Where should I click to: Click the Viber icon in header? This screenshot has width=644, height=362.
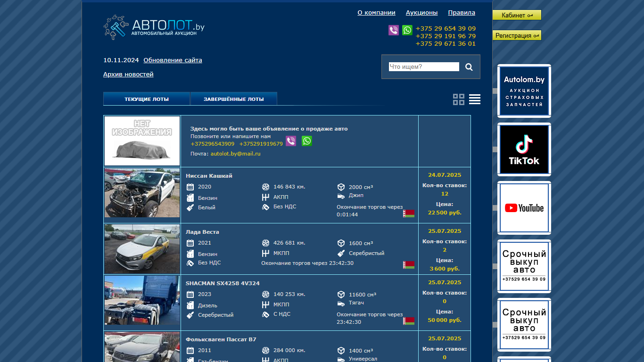[394, 30]
